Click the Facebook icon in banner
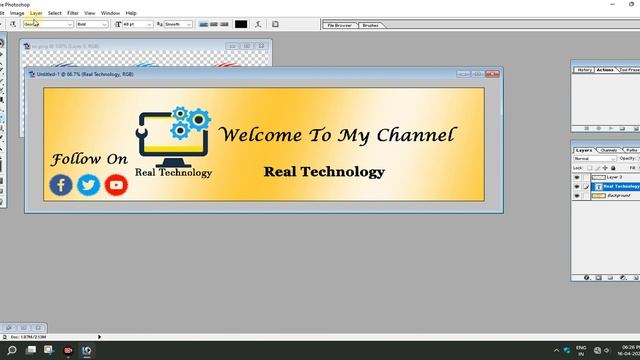The width and height of the screenshot is (640, 360). tap(61, 185)
